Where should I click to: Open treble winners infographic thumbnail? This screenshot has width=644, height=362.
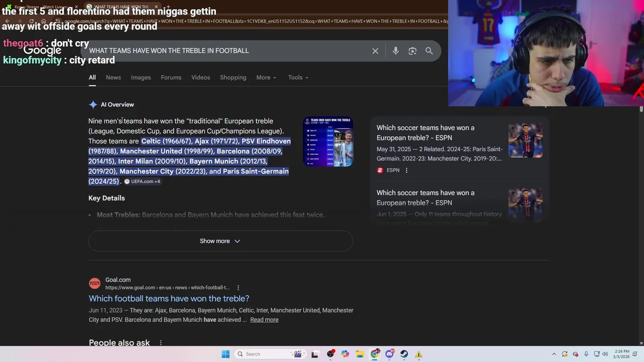(x=328, y=141)
